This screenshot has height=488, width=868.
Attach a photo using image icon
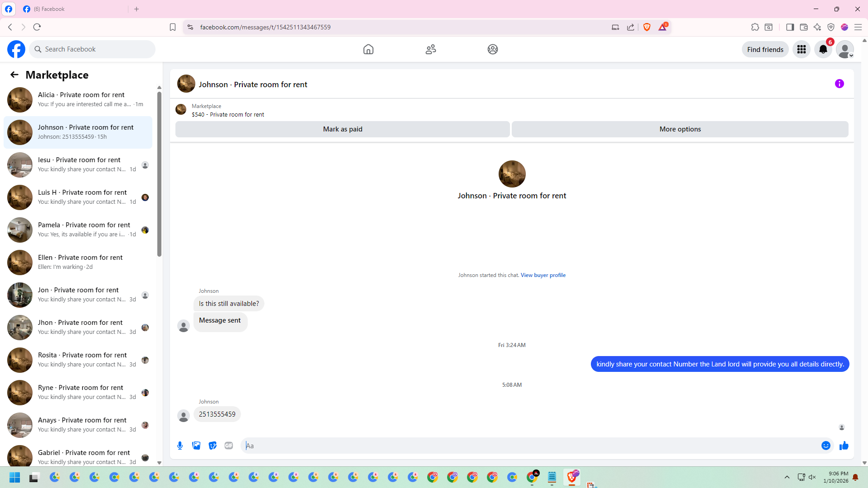[x=196, y=446]
